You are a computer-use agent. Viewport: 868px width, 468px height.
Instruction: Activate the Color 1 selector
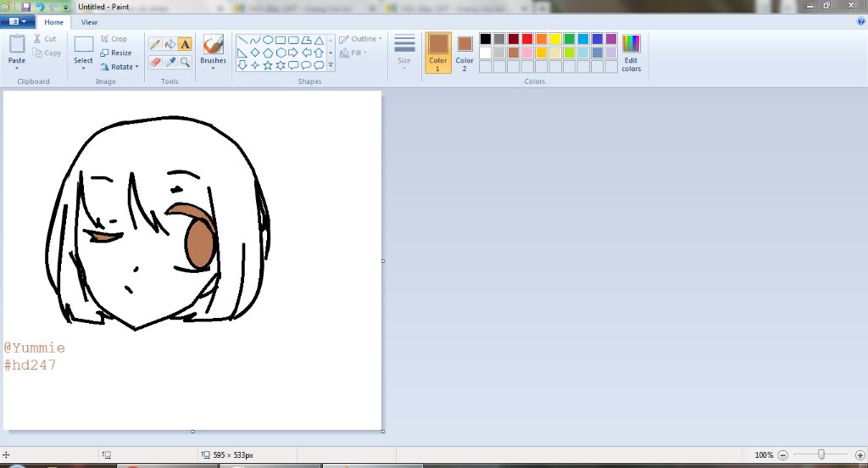pos(438,53)
